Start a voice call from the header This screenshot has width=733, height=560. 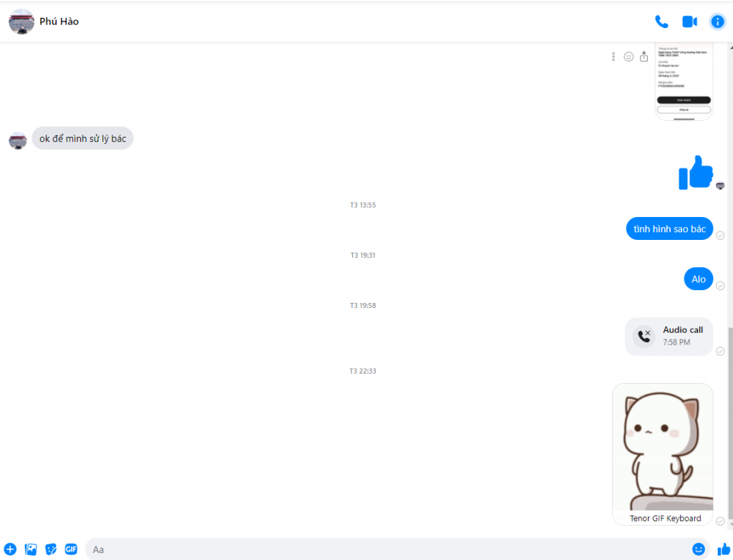click(x=661, y=21)
